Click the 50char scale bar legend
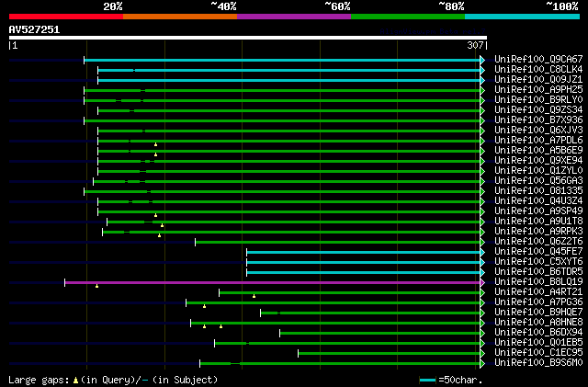This screenshot has width=588, height=387. tap(451, 380)
